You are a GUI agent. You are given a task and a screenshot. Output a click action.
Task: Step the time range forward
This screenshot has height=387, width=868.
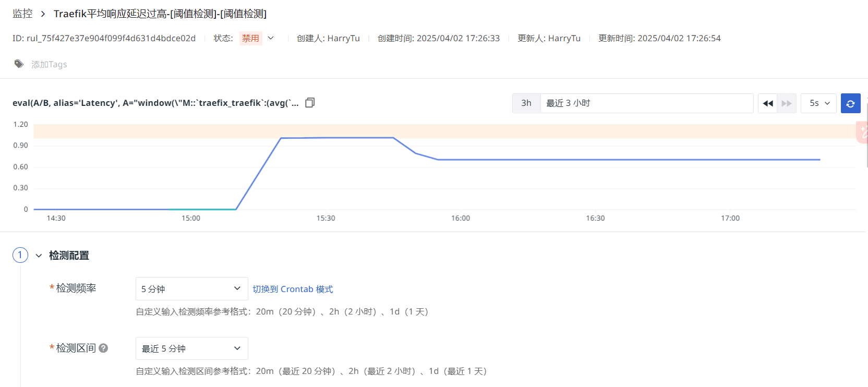coord(787,103)
